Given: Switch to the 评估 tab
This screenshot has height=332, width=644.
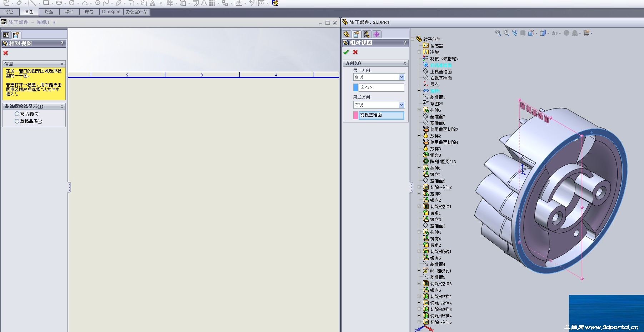Looking at the screenshot, I should [89, 12].
